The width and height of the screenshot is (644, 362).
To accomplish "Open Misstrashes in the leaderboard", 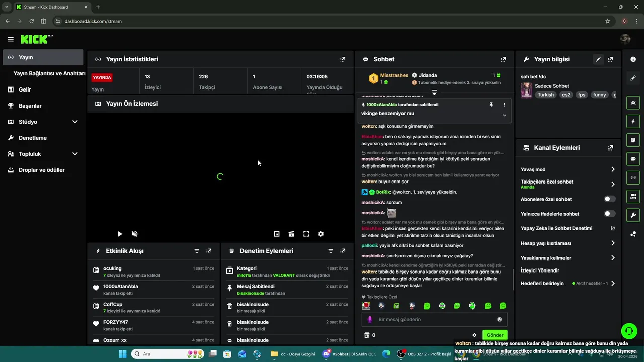I will tap(394, 75).
